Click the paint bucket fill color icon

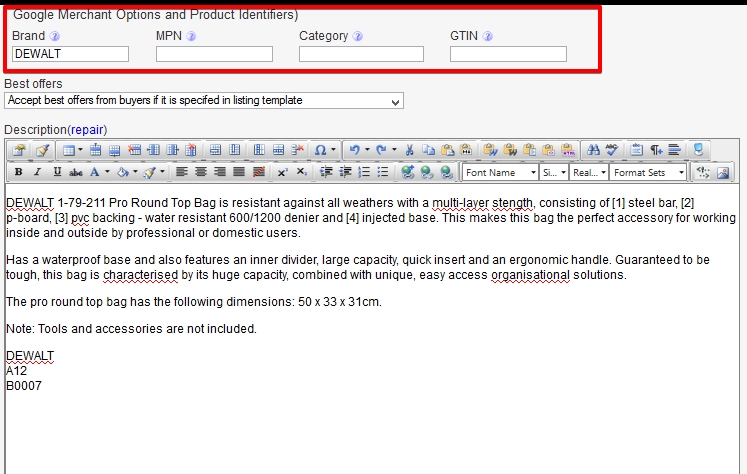(x=123, y=172)
